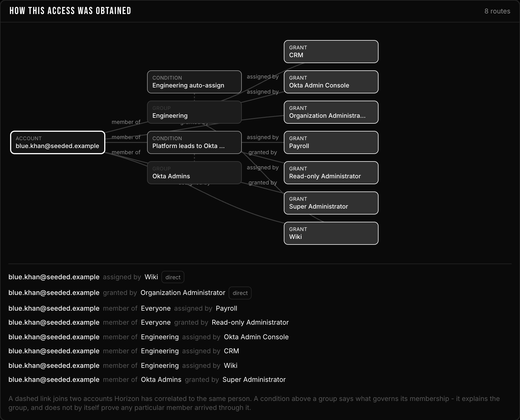The image size is (520, 420).
Task: Click the 8 routes count label
Action: [497, 11]
